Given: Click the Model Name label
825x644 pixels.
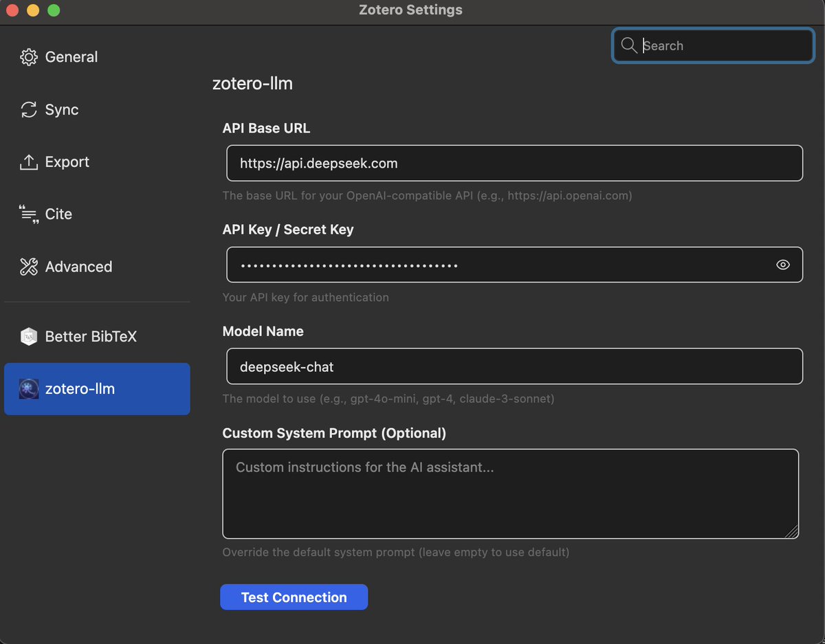Looking at the screenshot, I should (263, 331).
